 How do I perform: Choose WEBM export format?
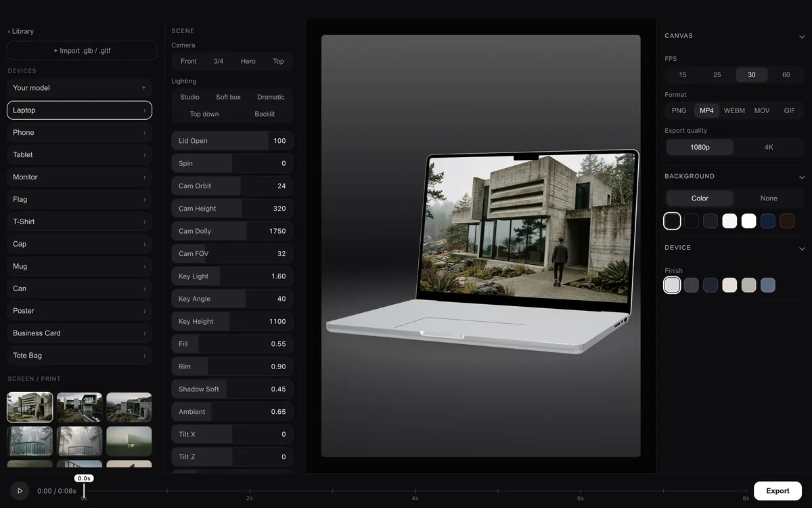pos(734,111)
